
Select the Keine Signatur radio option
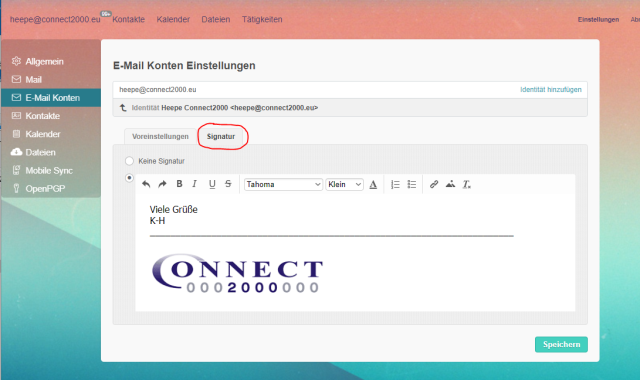coord(129,161)
